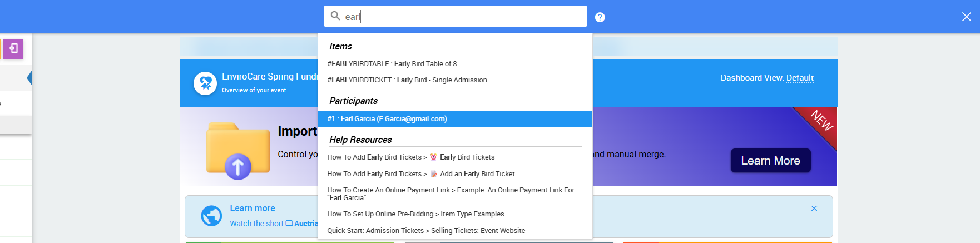980x243 pixels.
Task: Open participant Earl Garcia result
Action: click(387, 119)
